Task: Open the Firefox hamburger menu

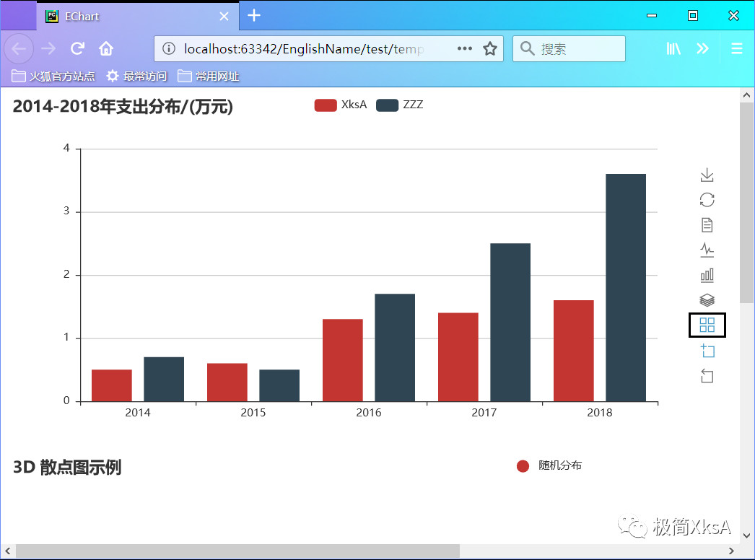Action: pos(736,48)
